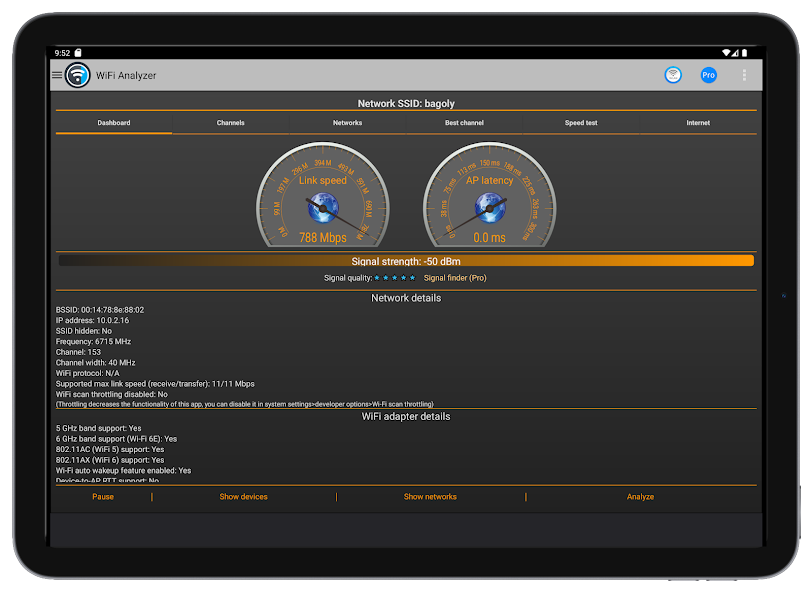Go to the Best channel tab
Viewport: 812px width, 592px height.
[x=464, y=123]
